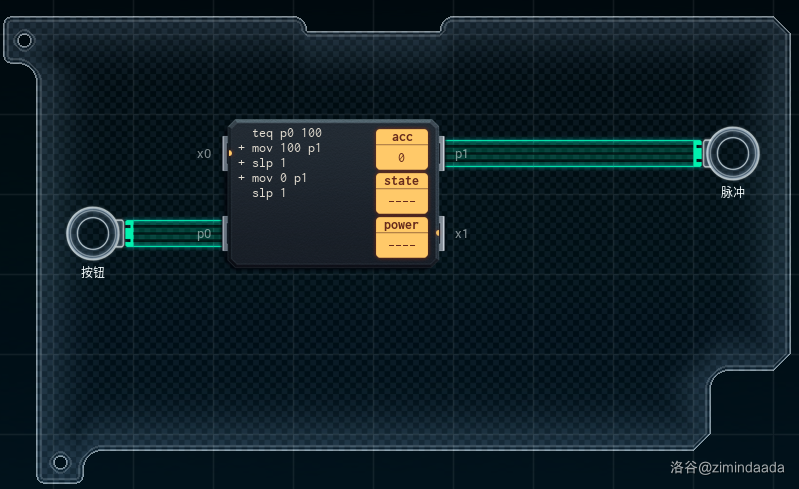Viewport: 799px width, 489px height.
Task: Click the bottom-left board mounting hole
Action: [x=60, y=462]
